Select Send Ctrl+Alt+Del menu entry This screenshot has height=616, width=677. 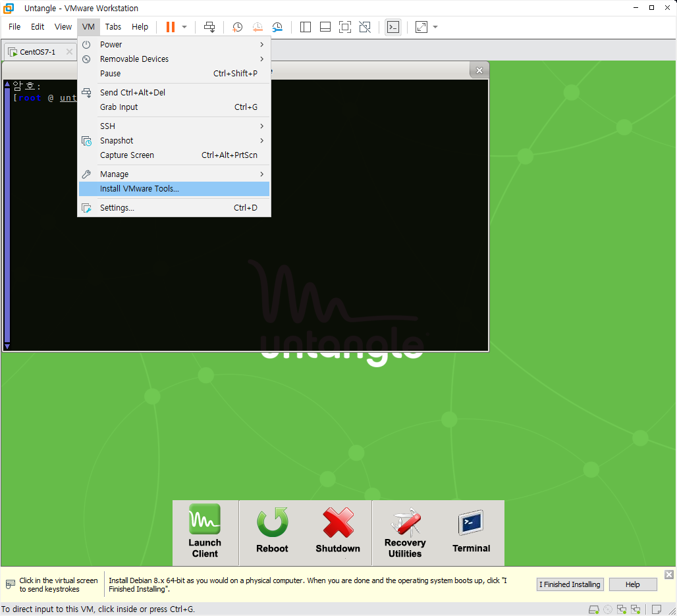[174, 92]
